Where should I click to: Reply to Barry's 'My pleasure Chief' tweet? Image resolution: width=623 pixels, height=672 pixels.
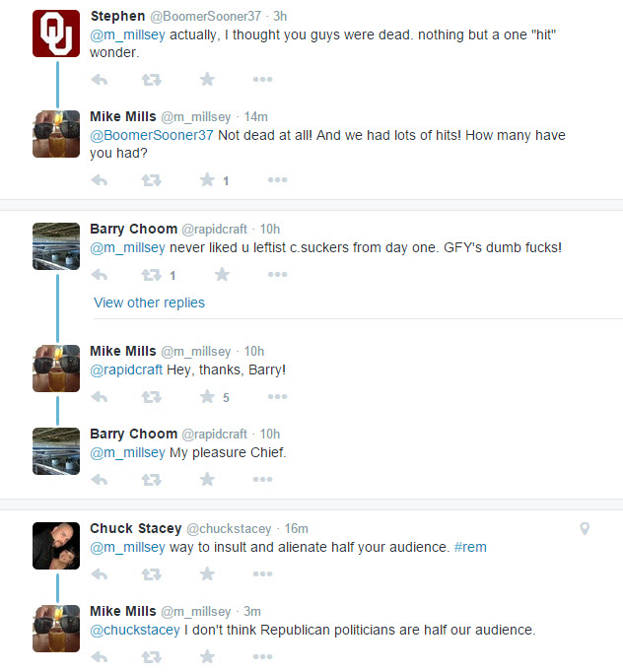tap(100, 480)
